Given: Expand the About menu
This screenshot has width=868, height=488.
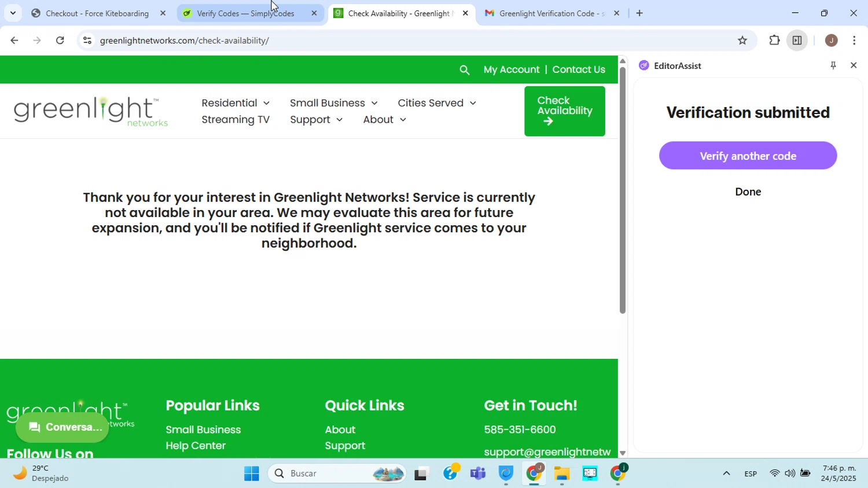Looking at the screenshot, I should pyautogui.click(x=385, y=120).
